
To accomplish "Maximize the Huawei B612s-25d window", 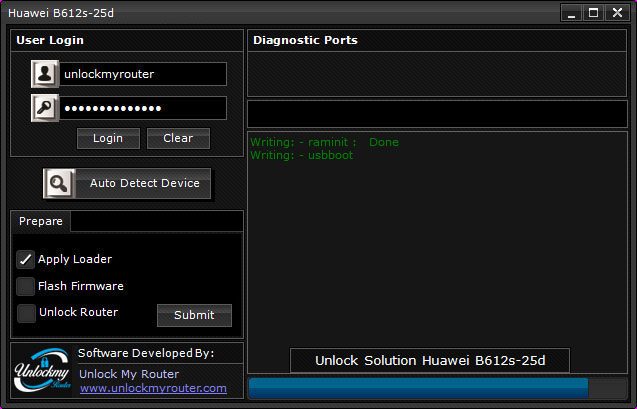I will pos(594,13).
